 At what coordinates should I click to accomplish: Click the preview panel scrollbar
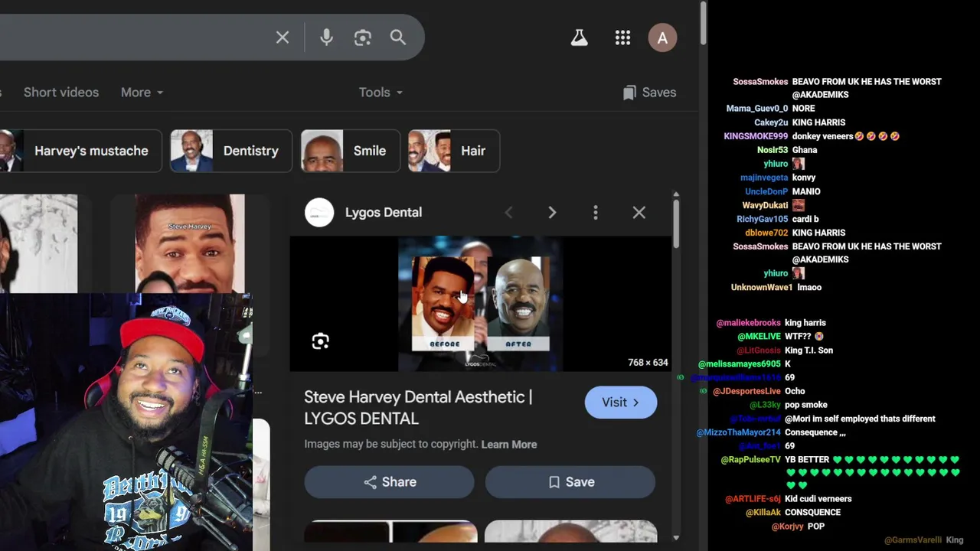(676, 224)
